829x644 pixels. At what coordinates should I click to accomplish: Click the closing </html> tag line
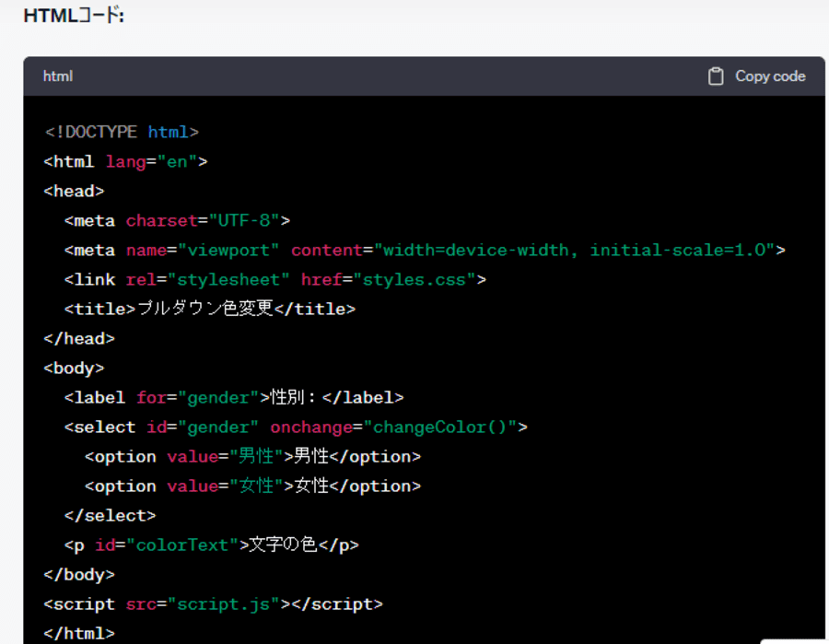[79, 634]
